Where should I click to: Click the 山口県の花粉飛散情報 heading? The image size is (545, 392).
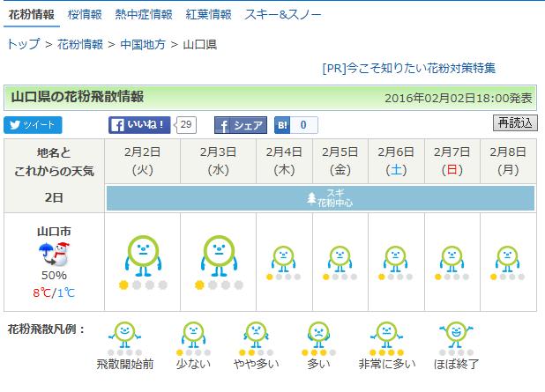click(x=77, y=97)
